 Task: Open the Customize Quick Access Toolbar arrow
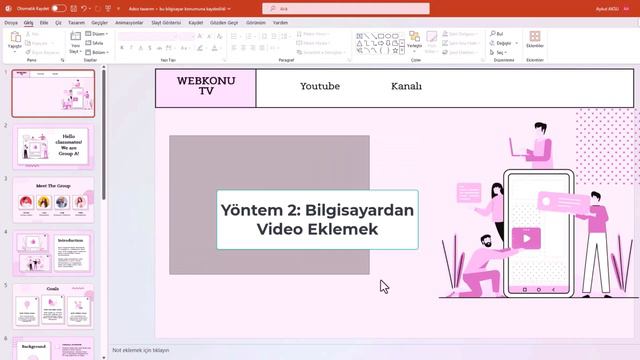pyautogui.click(x=118, y=8)
